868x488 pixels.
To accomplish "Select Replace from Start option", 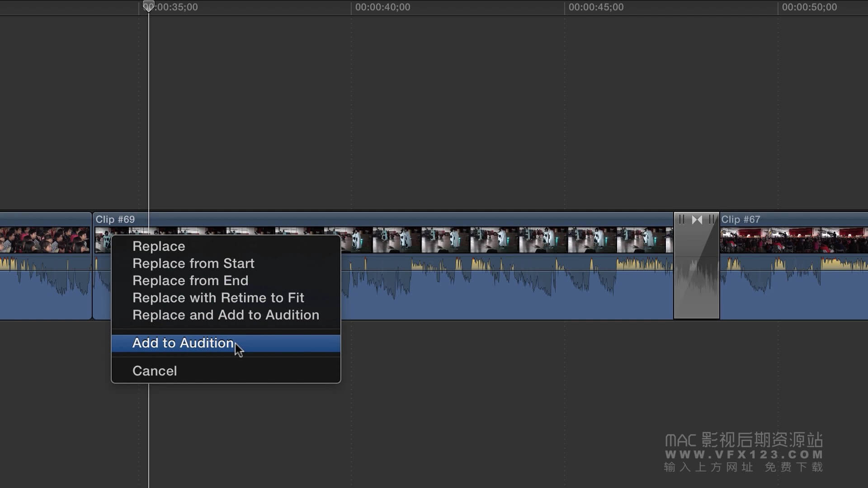I will [226, 263].
